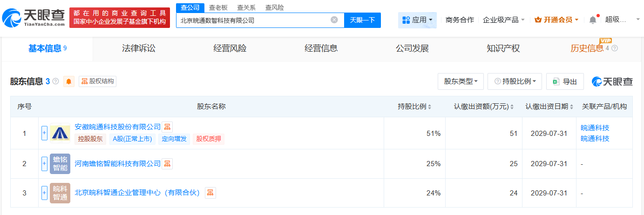Switch to the 法律诉讼 tab
This screenshot has width=644, height=215.
pyautogui.click(x=138, y=48)
